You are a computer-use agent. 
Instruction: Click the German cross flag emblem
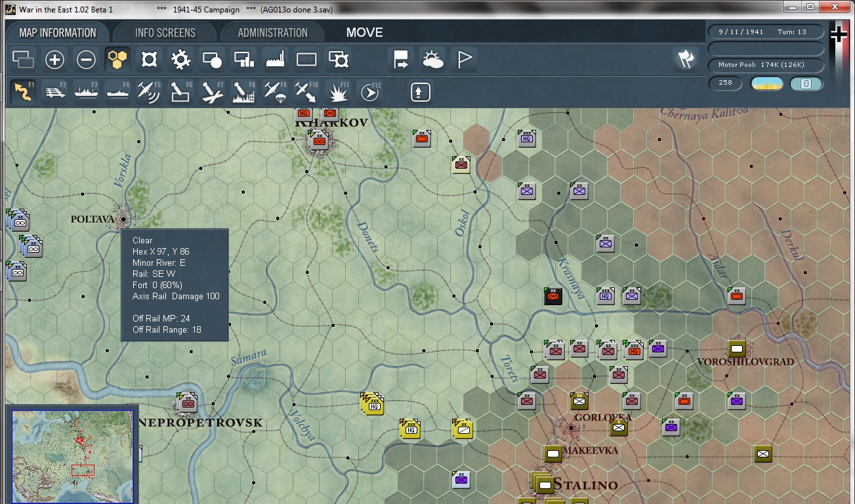pos(839,35)
